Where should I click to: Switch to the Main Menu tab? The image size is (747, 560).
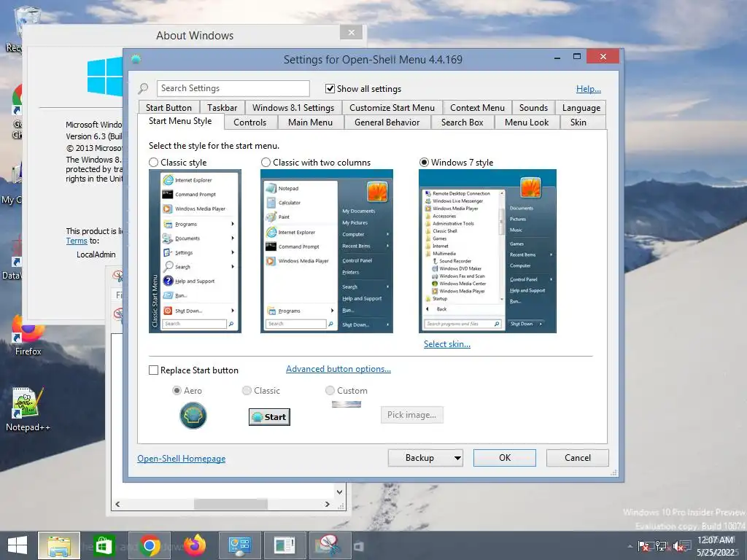[310, 122]
